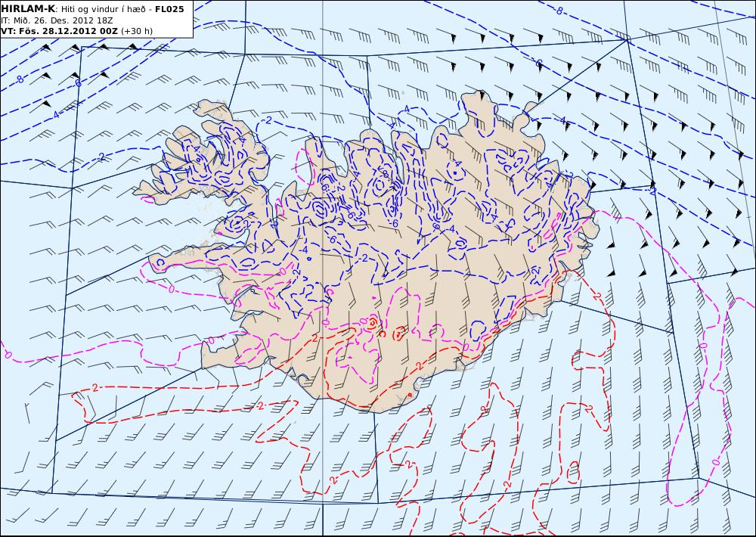Select the 'IT: Mið. 26. Des. 2012 18Z' line

57,20
